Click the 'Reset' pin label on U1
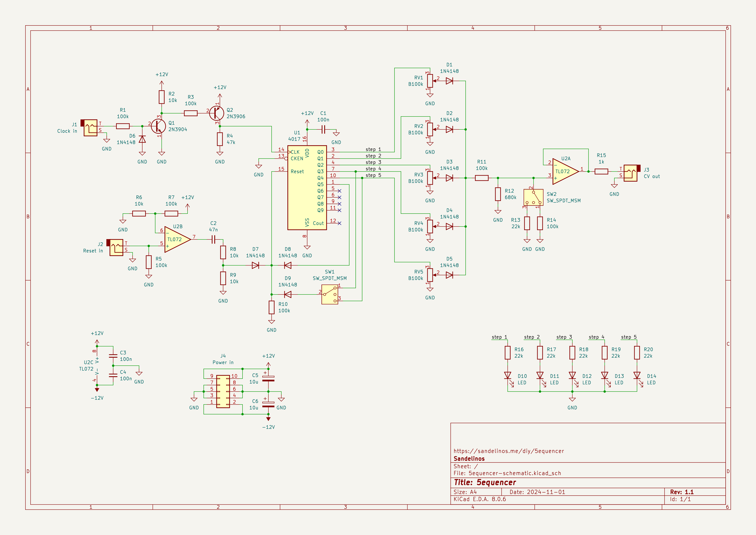 297,172
